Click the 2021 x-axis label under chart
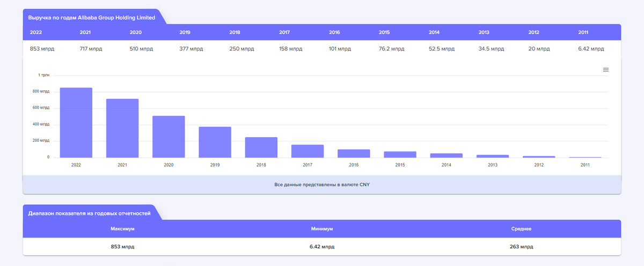Screen dimensions: 644x266 pyautogui.click(x=122, y=165)
